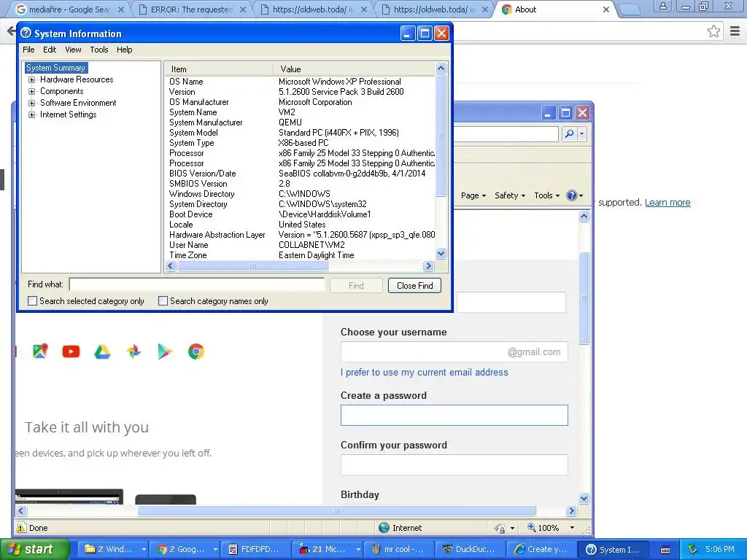Click the Confirm your password field

(x=454, y=464)
